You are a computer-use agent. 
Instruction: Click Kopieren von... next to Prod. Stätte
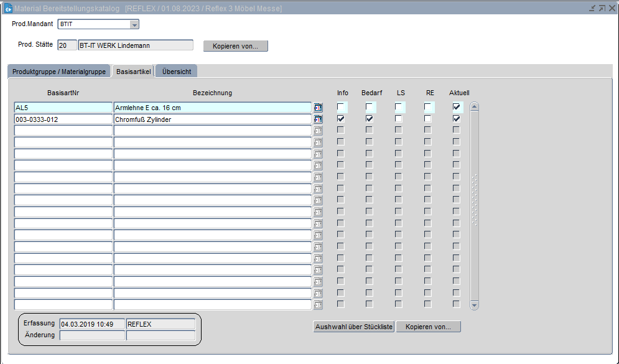pyautogui.click(x=236, y=46)
